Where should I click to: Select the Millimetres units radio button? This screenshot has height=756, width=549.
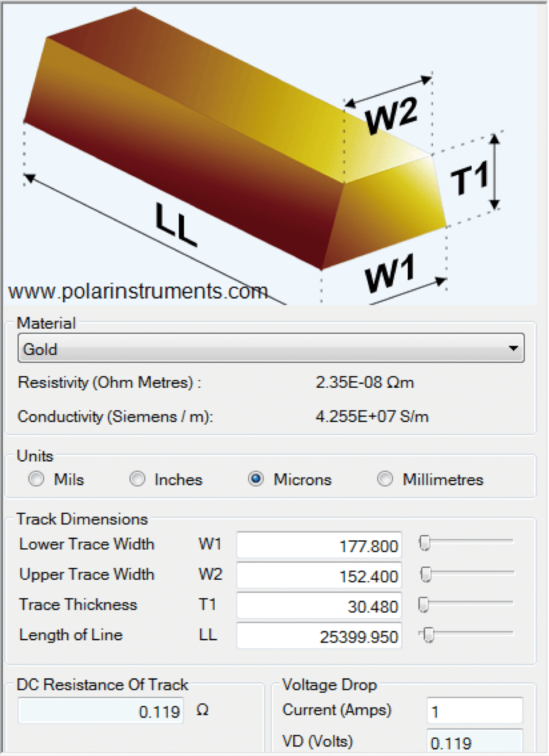tap(385, 478)
